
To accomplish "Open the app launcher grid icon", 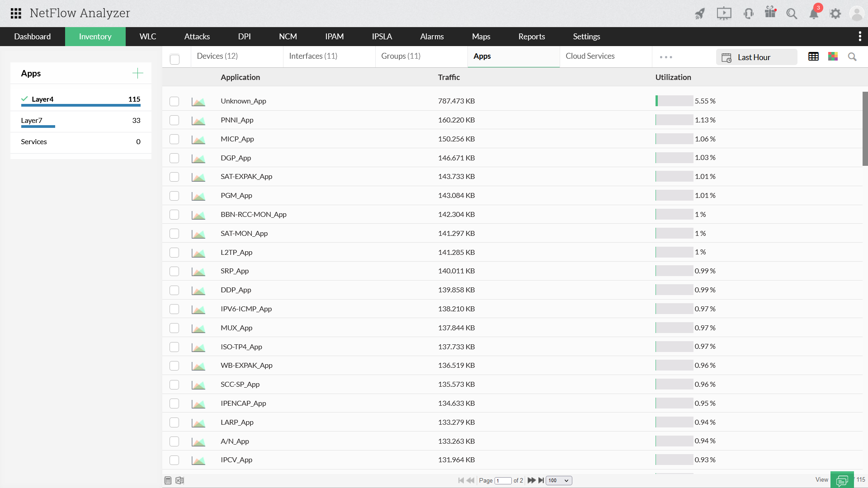I will [x=16, y=13].
